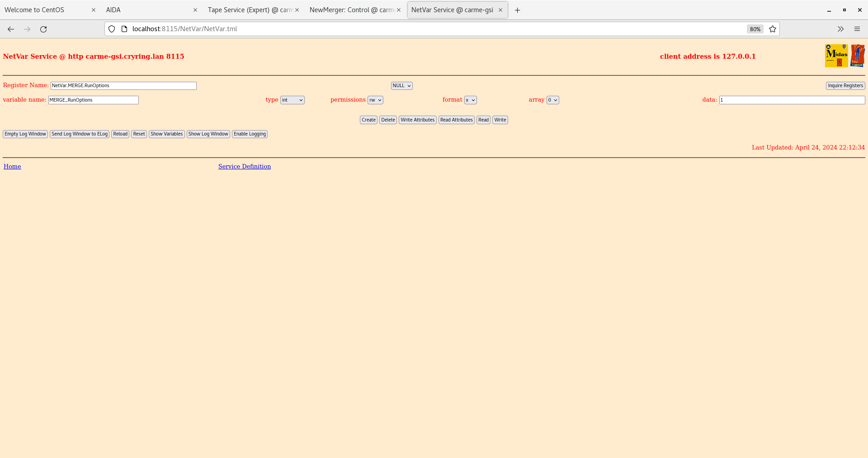Click the Reload button on page
Viewport: 868px width, 458px height.
pyautogui.click(x=120, y=134)
